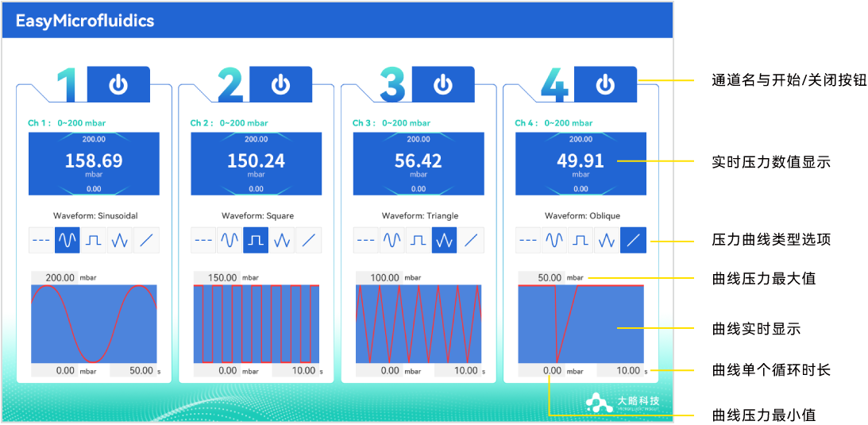This screenshot has width=868, height=425.
Task: Edit Ch 1 min pressure field 0.00
Action: pos(54,370)
